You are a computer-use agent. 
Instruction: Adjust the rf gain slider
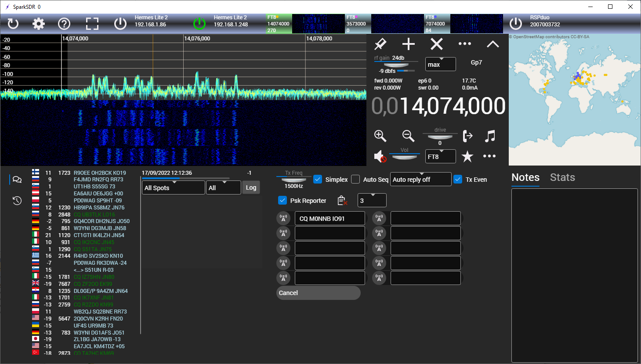coord(396,65)
